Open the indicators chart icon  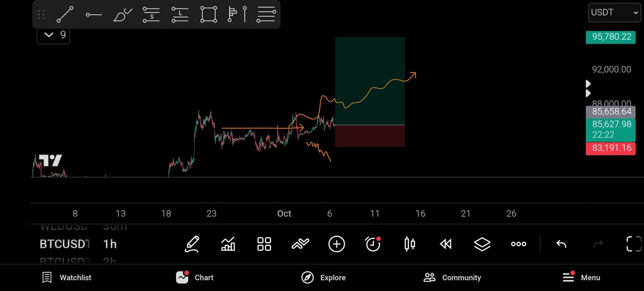coord(228,244)
